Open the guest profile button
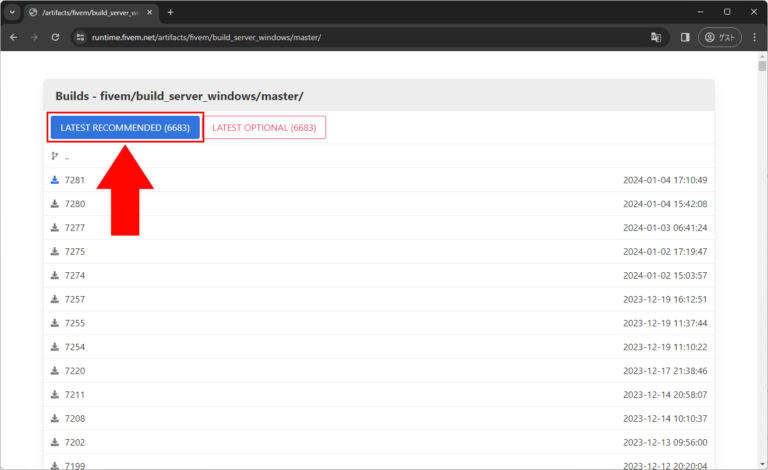The width and height of the screenshot is (768, 470). point(720,37)
